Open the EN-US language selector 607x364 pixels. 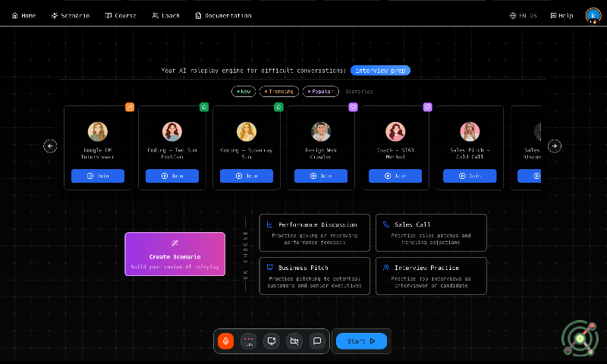click(x=524, y=15)
